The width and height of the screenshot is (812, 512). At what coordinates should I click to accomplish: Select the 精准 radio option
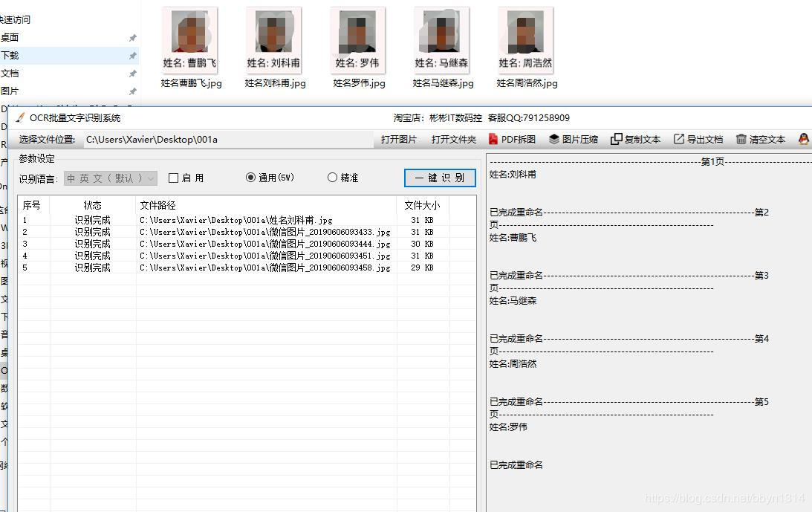[333, 177]
